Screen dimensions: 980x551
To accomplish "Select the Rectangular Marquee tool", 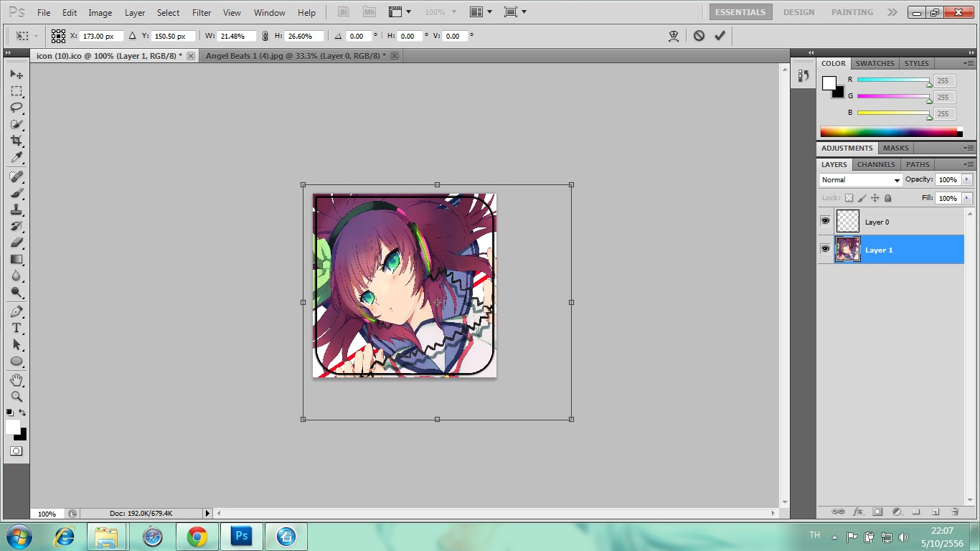I will pyautogui.click(x=17, y=91).
